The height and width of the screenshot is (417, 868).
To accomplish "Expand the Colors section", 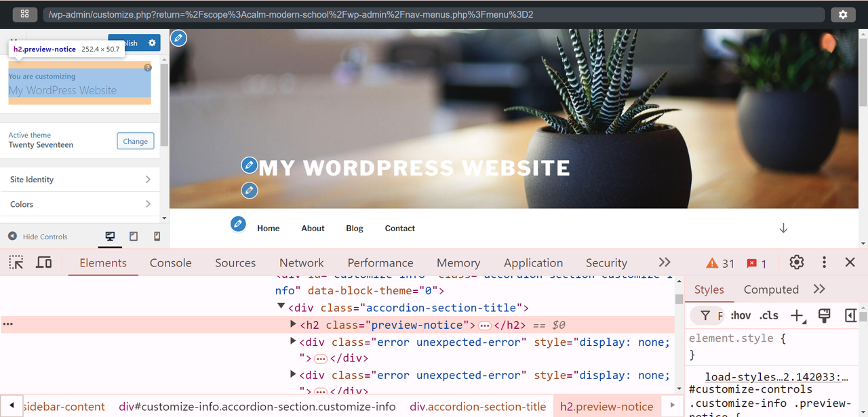I will [80, 204].
